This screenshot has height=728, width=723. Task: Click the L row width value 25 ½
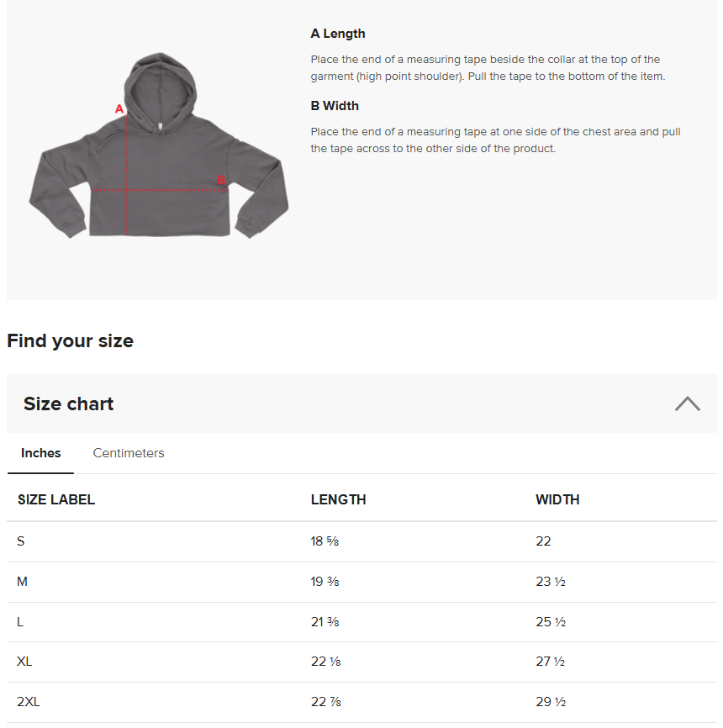tap(551, 622)
